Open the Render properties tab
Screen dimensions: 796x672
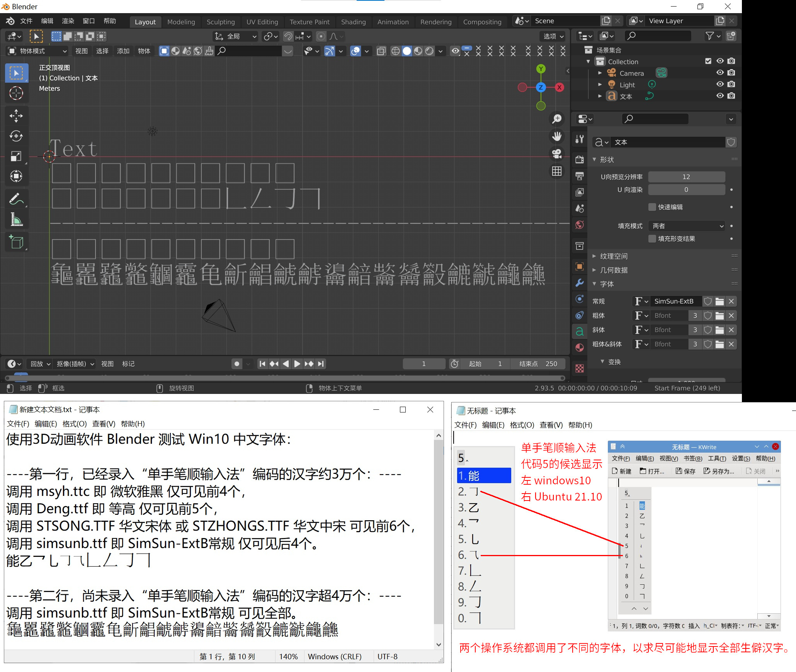click(580, 159)
